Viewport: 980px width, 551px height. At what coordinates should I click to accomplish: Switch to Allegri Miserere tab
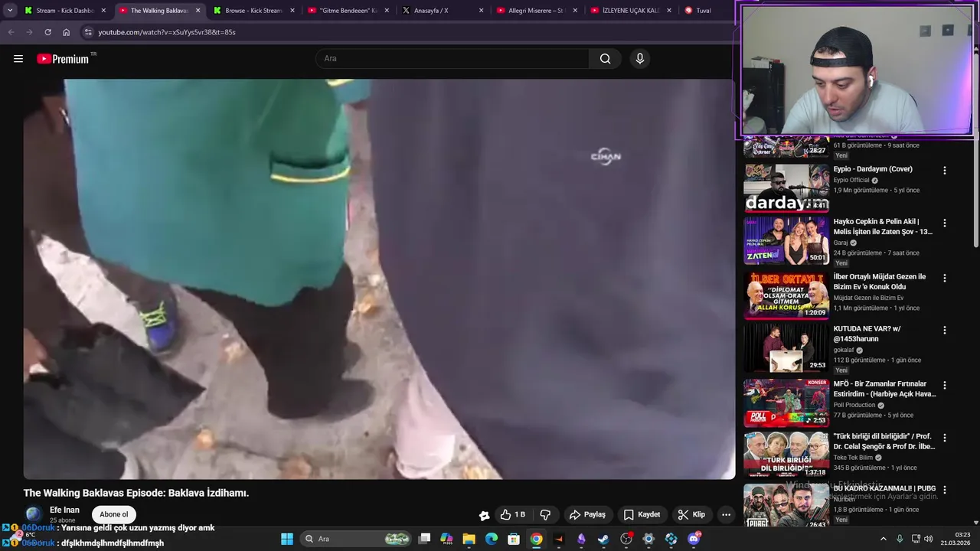tap(536, 11)
